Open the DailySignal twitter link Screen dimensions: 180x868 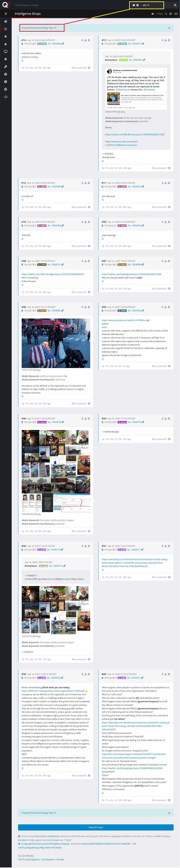pyautogui.click(x=131, y=274)
